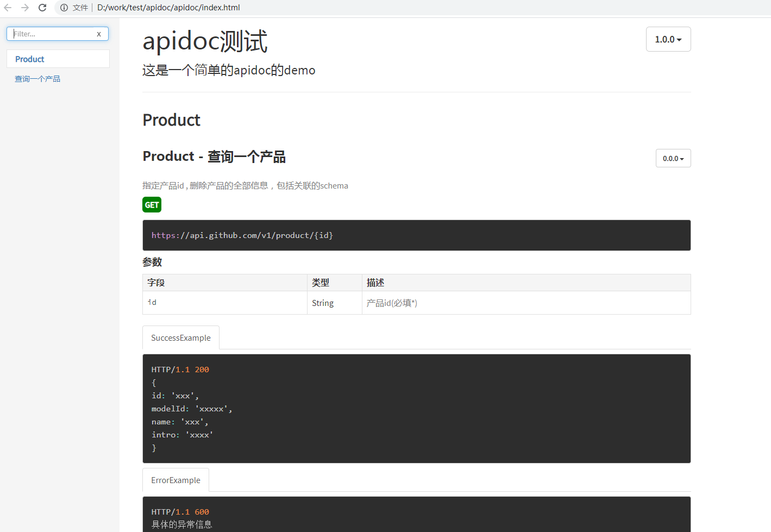Click the 参数 section label
771x532 pixels.
pos(152,262)
